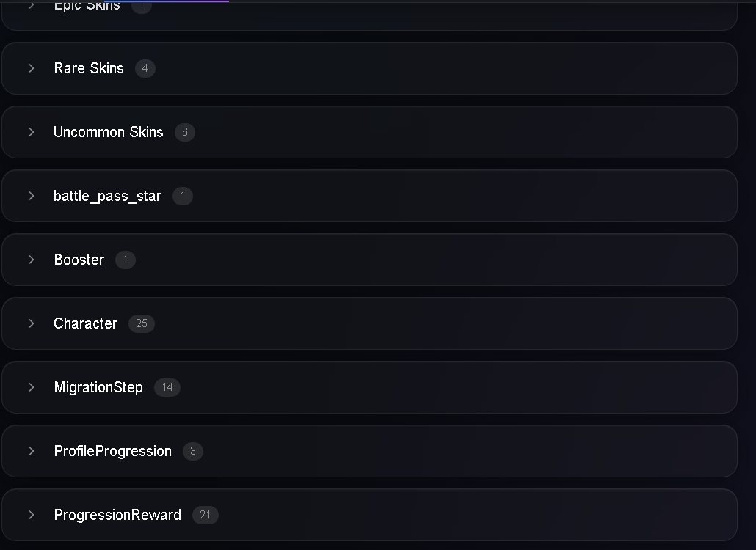Expand the MigrationStep chevron
The width and height of the screenshot is (756, 550).
32,387
